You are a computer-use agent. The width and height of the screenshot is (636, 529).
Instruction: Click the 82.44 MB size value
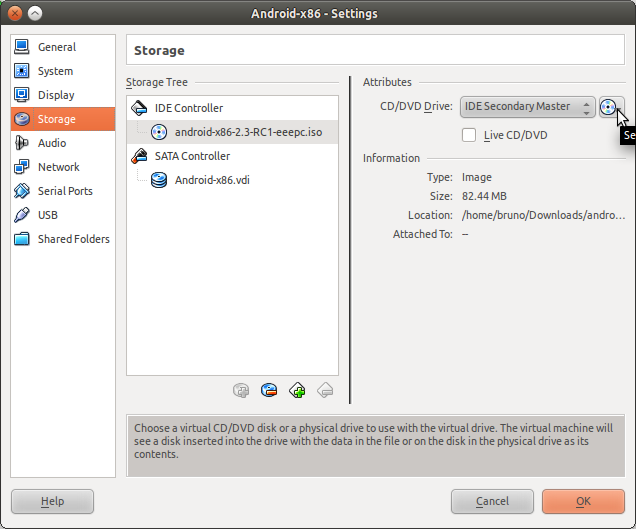484,196
